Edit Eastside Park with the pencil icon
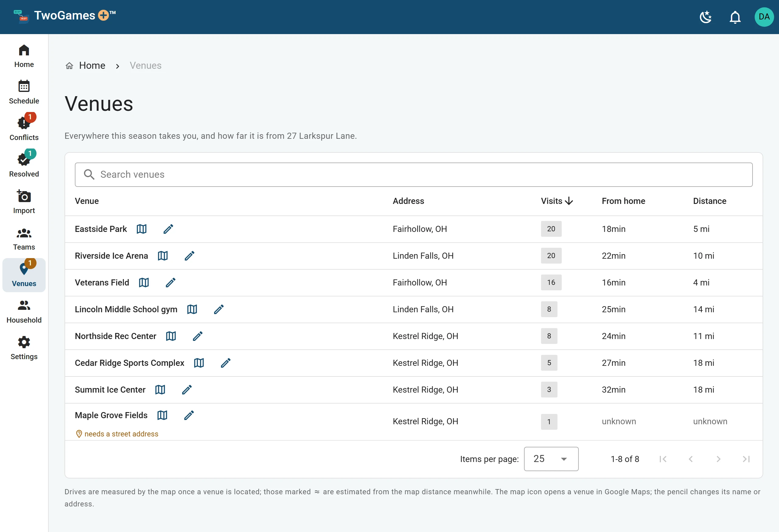The height and width of the screenshot is (532, 779). (x=168, y=229)
